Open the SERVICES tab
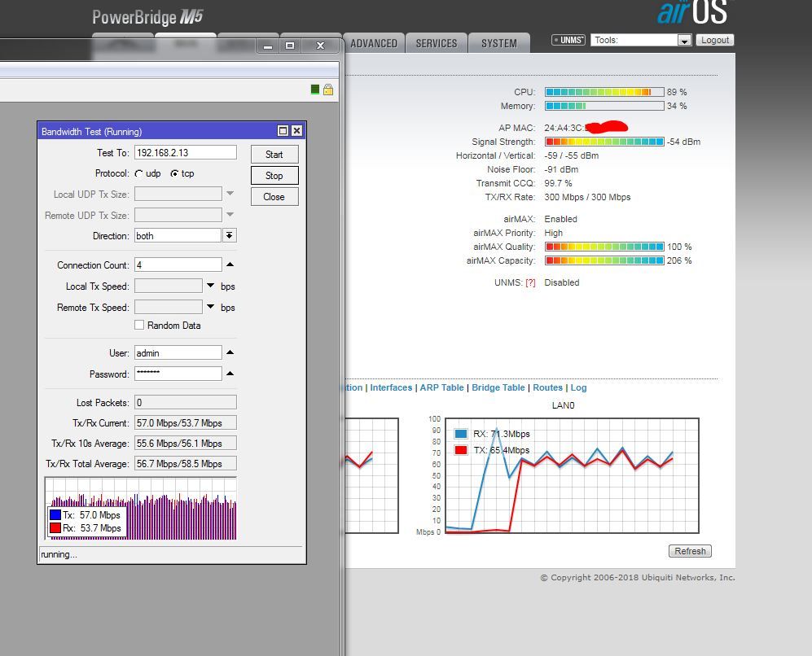The width and height of the screenshot is (812, 656). coord(436,43)
